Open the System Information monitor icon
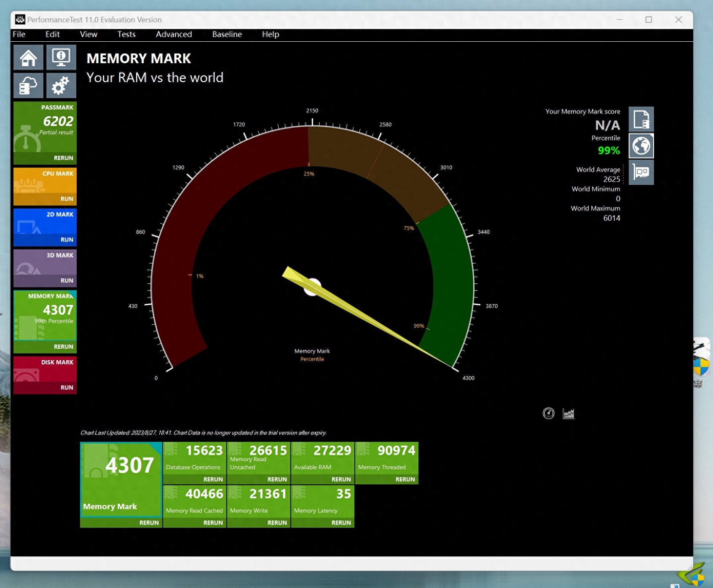 click(x=61, y=57)
